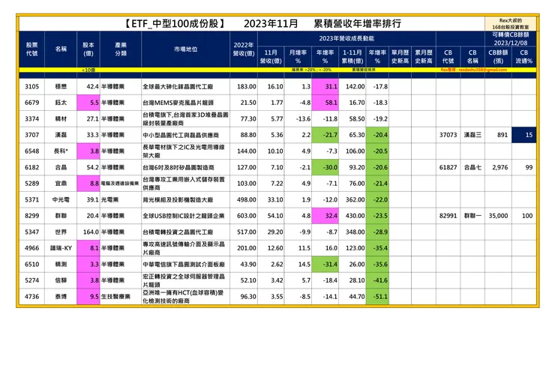The image size is (555, 392).
Task: Select column header 市場地位
Action: click(x=185, y=49)
